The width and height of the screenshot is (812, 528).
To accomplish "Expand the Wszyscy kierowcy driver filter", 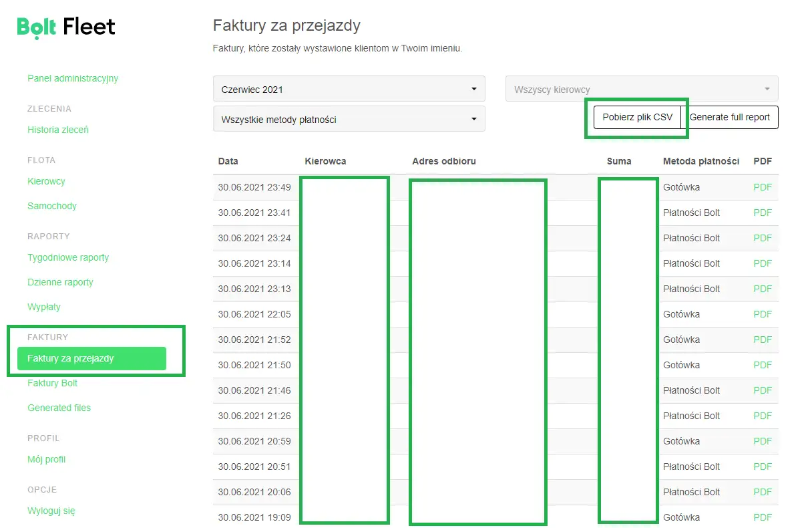I will (x=641, y=89).
